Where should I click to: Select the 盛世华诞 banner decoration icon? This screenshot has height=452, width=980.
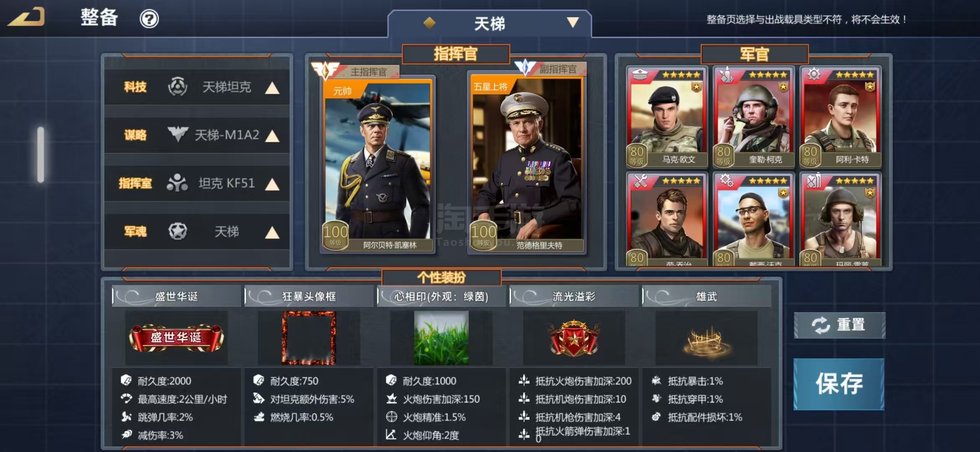(x=176, y=337)
